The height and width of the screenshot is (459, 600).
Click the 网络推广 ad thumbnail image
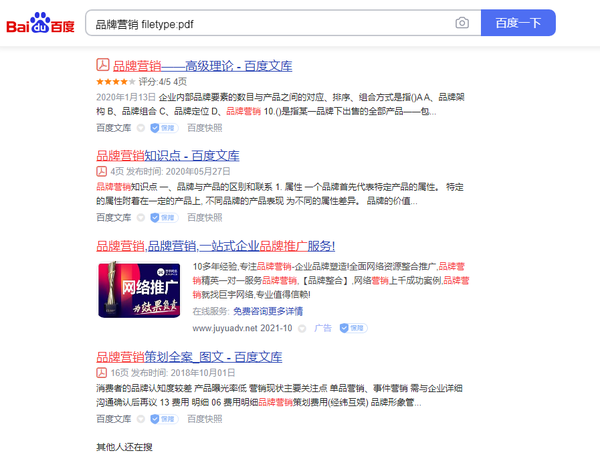[x=139, y=290]
